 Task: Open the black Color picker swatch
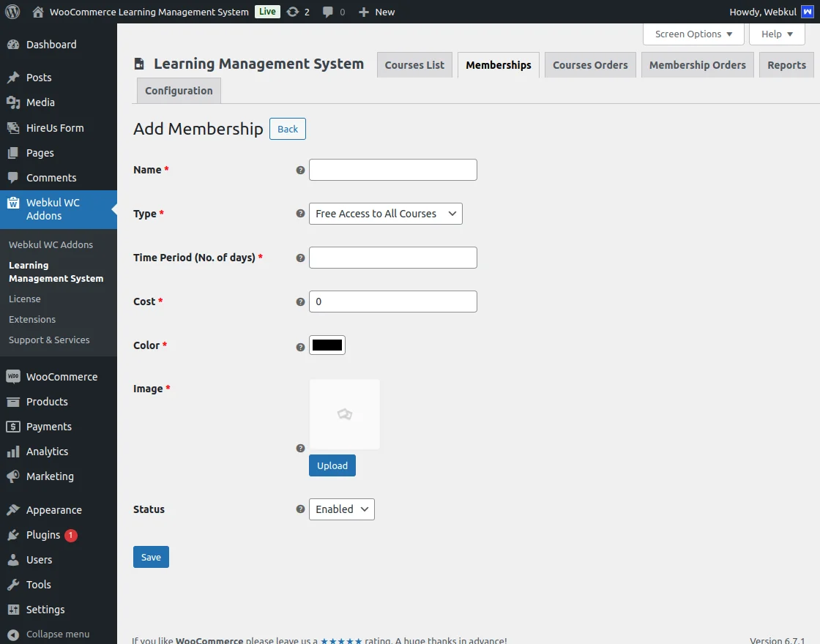tap(327, 345)
